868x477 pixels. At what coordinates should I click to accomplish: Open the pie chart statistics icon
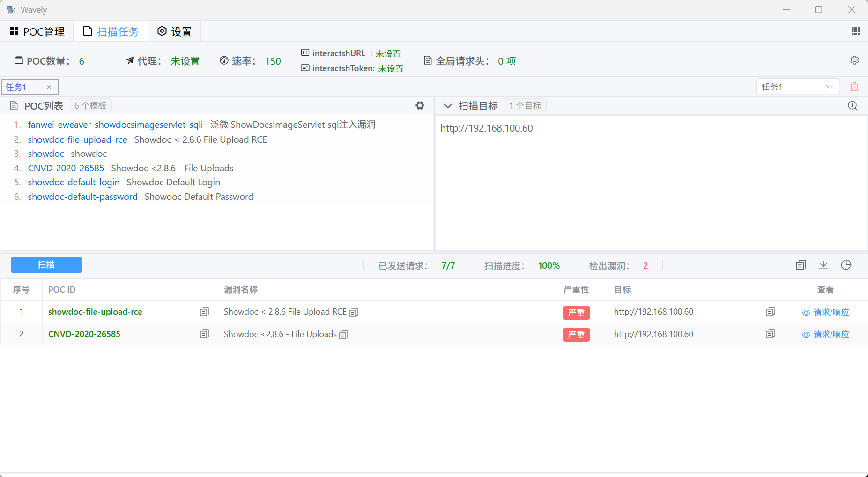click(x=846, y=265)
